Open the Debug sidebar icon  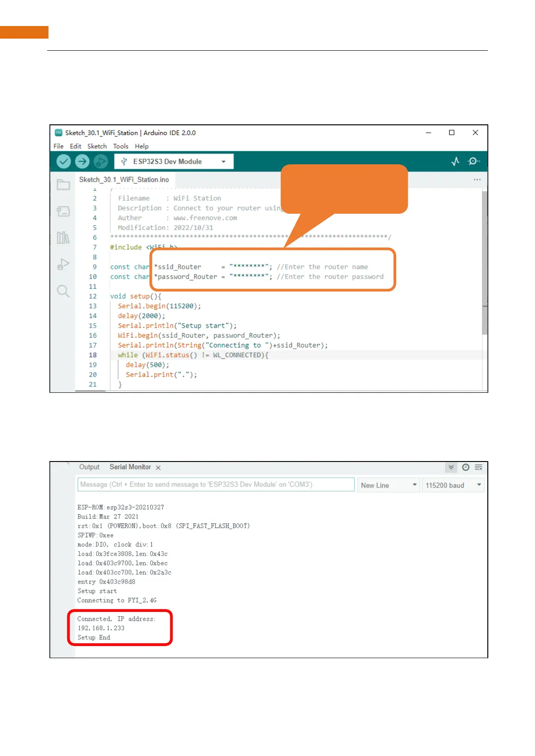pyautogui.click(x=63, y=264)
